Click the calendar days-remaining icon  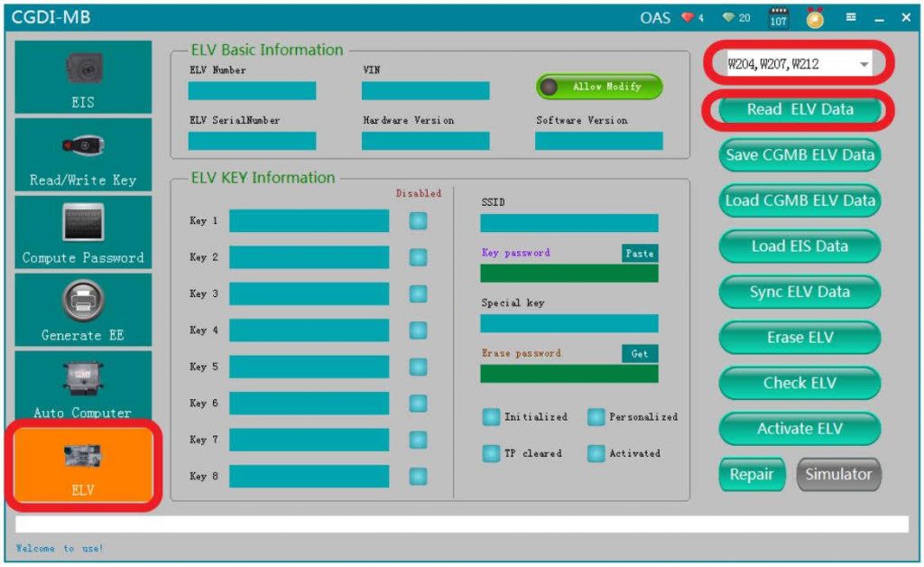pyautogui.click(x=779, y=18)
